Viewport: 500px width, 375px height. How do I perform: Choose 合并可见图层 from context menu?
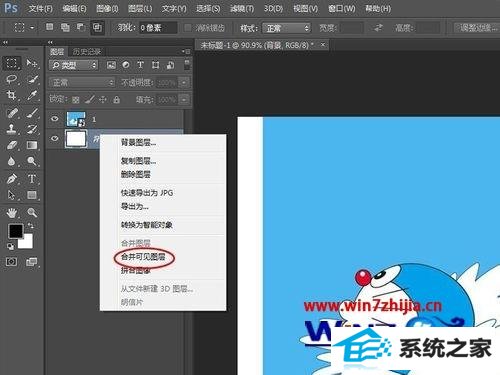click(x=143, y=257)
